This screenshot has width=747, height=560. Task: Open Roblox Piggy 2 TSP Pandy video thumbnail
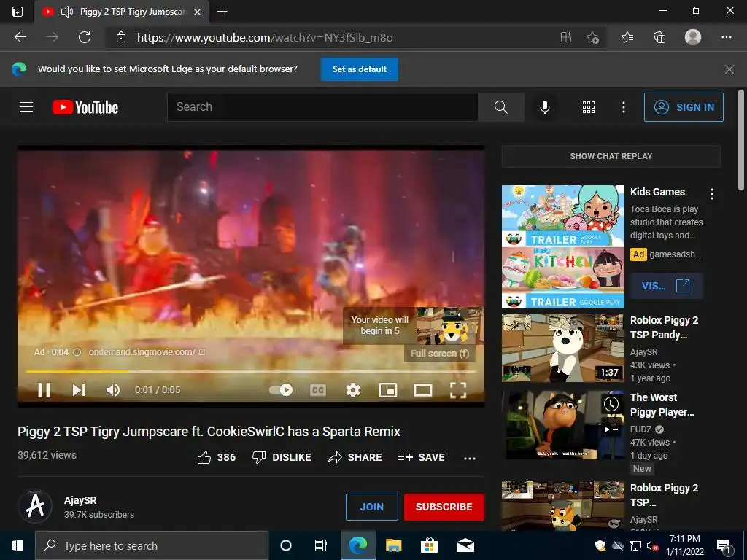click(562, 348)
